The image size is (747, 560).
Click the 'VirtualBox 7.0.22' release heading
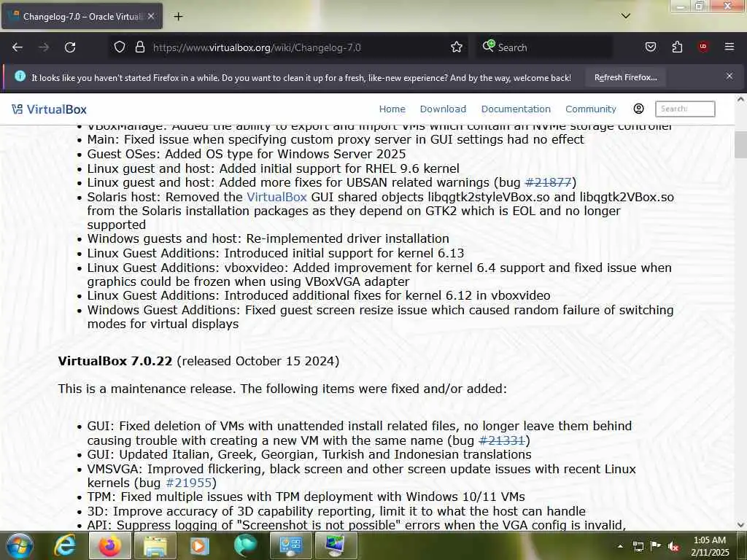(115, 361)
